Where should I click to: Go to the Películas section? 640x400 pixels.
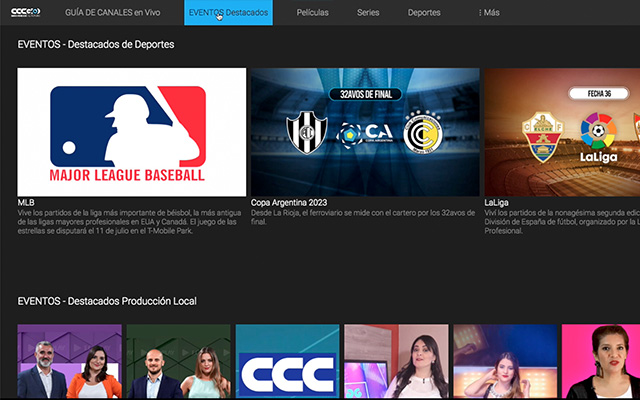pos(314,13)
